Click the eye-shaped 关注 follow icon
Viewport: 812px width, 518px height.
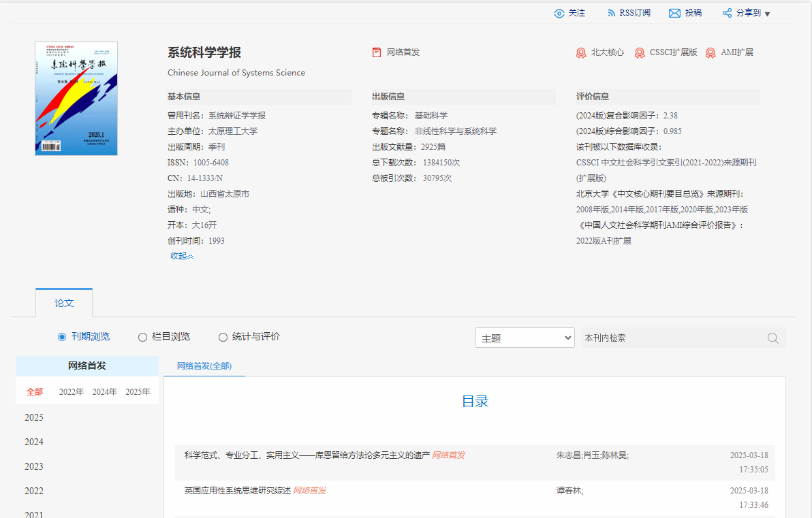click(559, 14)
